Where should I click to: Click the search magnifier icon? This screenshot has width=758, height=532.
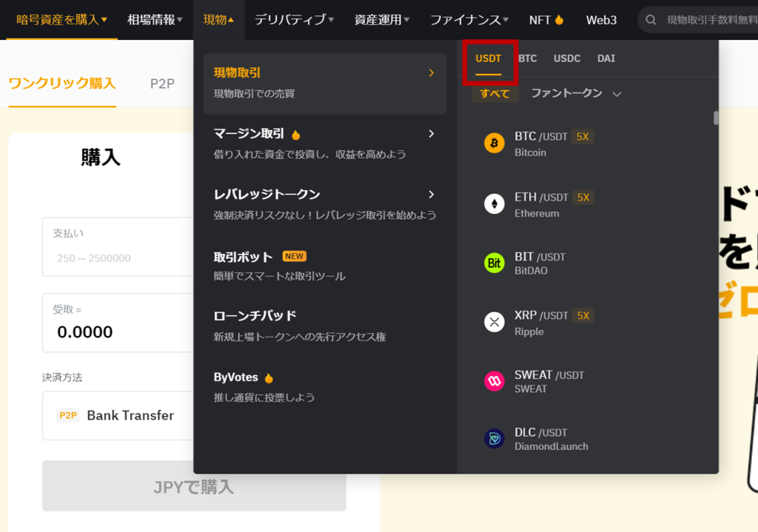[x=651, y=20]
